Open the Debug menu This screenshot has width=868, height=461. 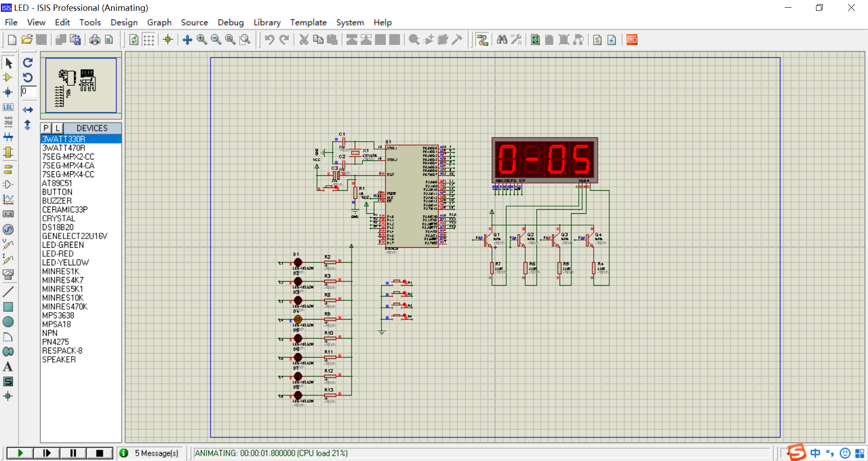click(231, 22)
